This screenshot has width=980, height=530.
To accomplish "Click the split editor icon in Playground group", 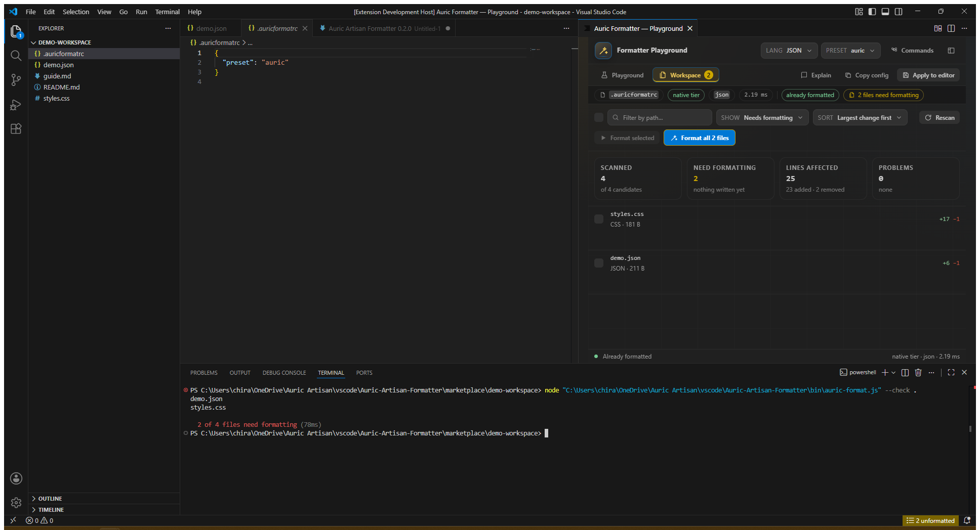I will click(951, 28).
